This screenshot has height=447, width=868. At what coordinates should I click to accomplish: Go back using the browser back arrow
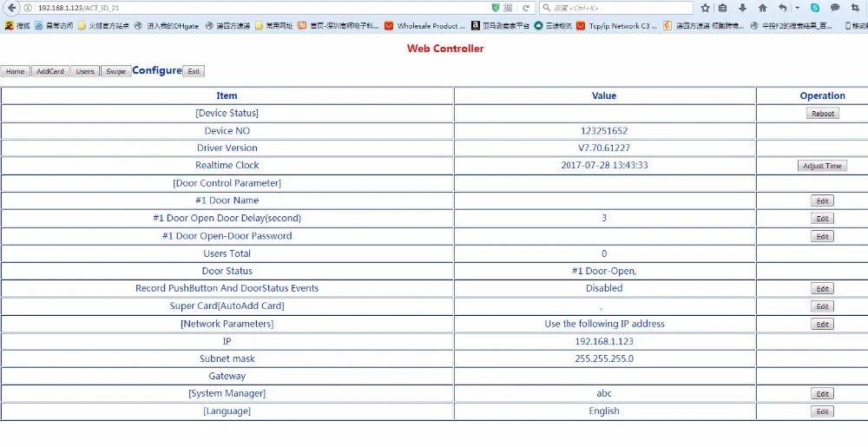(12, 8)
